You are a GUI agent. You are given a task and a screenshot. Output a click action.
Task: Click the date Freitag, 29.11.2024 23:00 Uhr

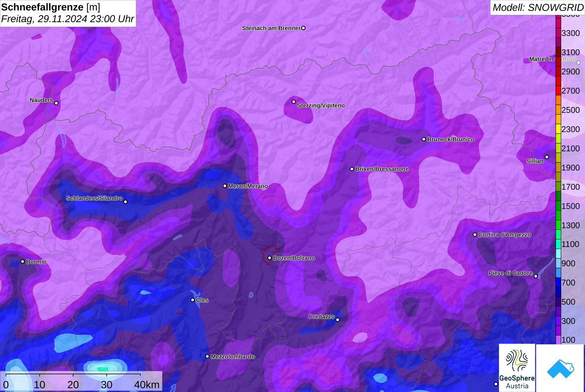[68, 19]
